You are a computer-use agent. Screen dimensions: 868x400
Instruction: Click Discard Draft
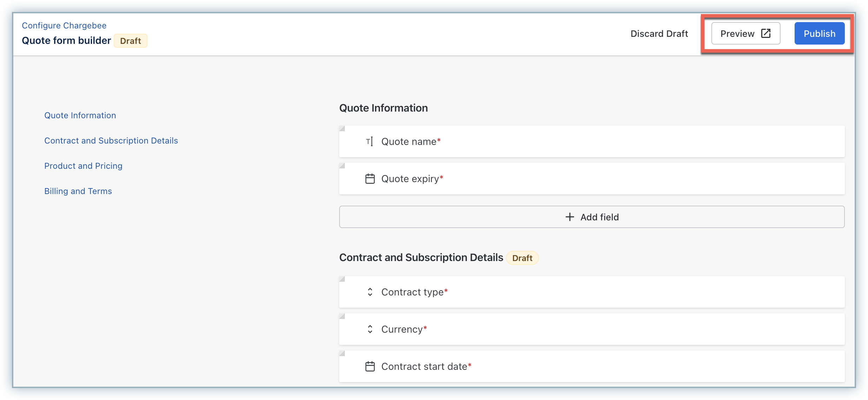tap(659, 34)
